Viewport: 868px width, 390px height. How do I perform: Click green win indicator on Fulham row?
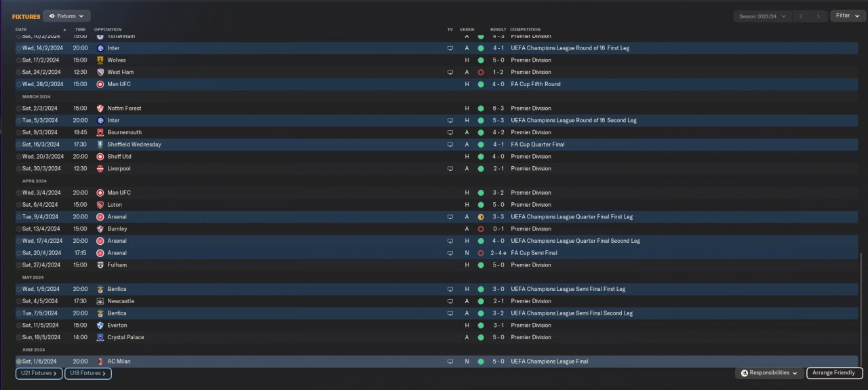click(481, 265)
